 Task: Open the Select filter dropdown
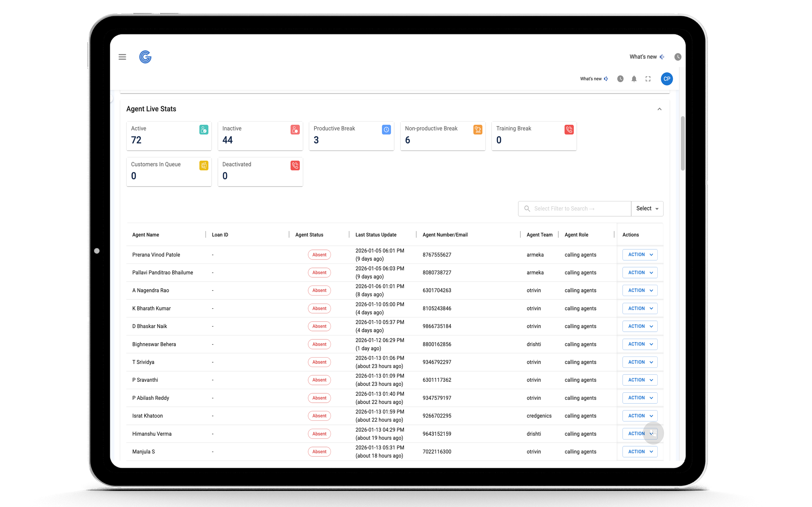[647, 208]
